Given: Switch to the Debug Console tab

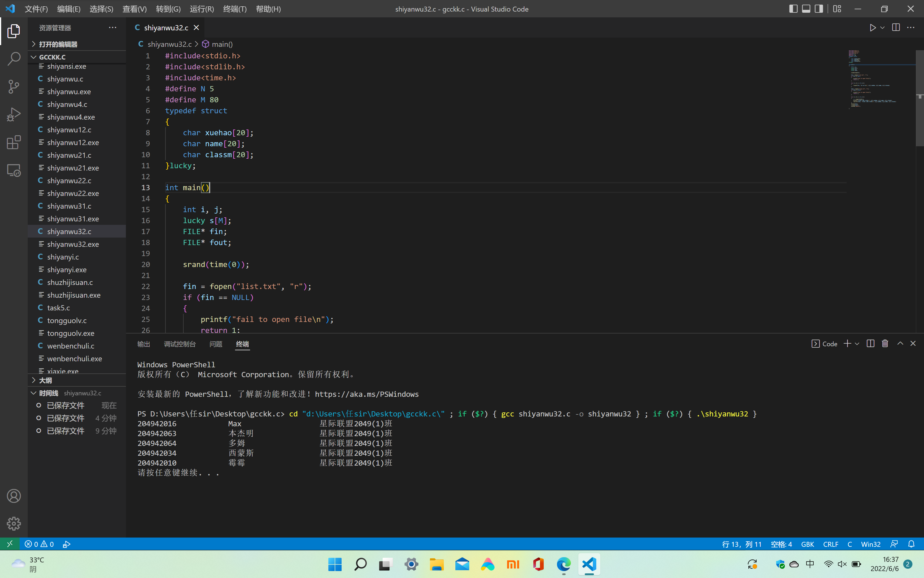Looking at the screenshot, I should point(180,344).
